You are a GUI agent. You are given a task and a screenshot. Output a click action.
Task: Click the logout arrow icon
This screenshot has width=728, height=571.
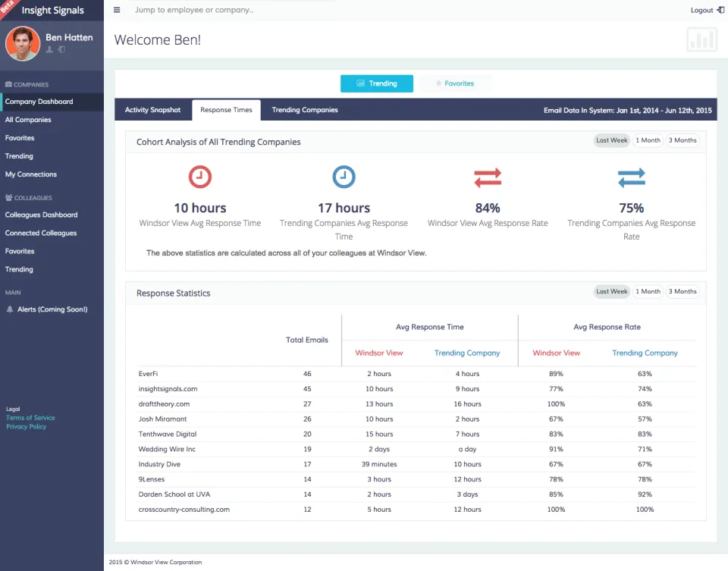(x=720, y=10)
